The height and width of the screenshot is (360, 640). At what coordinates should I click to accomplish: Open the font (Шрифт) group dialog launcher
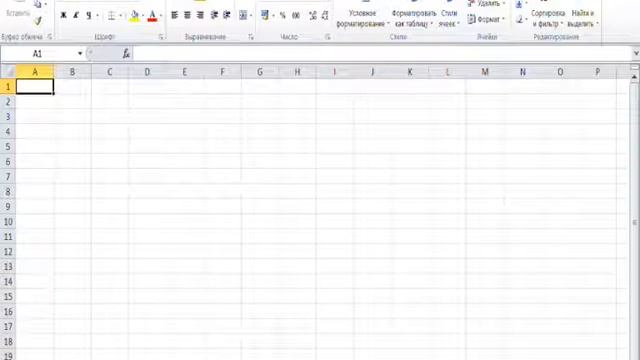161,37
